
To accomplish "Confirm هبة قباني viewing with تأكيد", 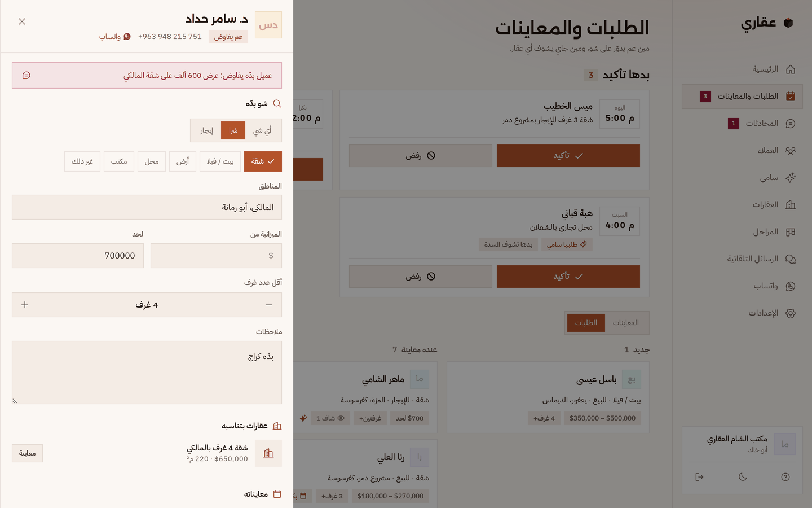I will click(x=568, y=277).
